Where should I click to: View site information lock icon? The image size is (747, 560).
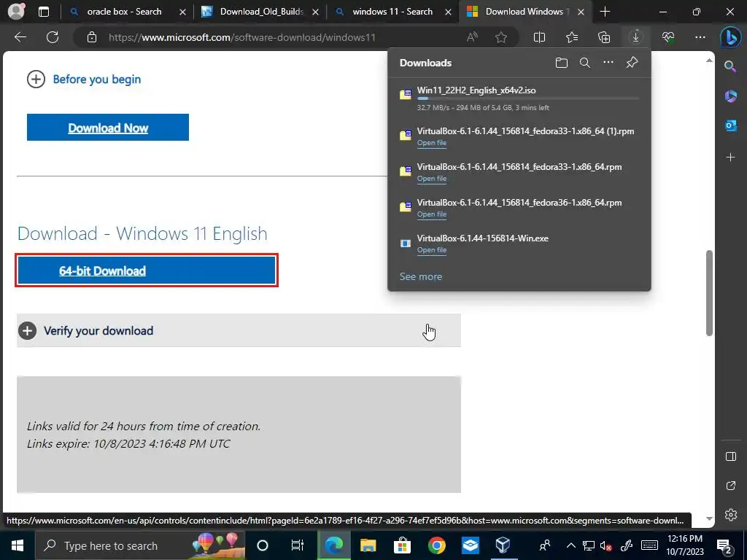pyautogui.click(x=92, y=37)
